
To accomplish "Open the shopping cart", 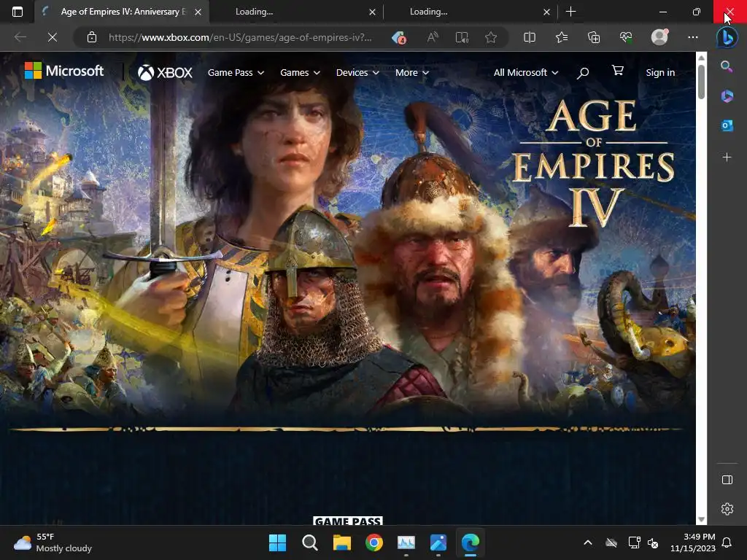I will pyautogui.click(x=617, y=71).
